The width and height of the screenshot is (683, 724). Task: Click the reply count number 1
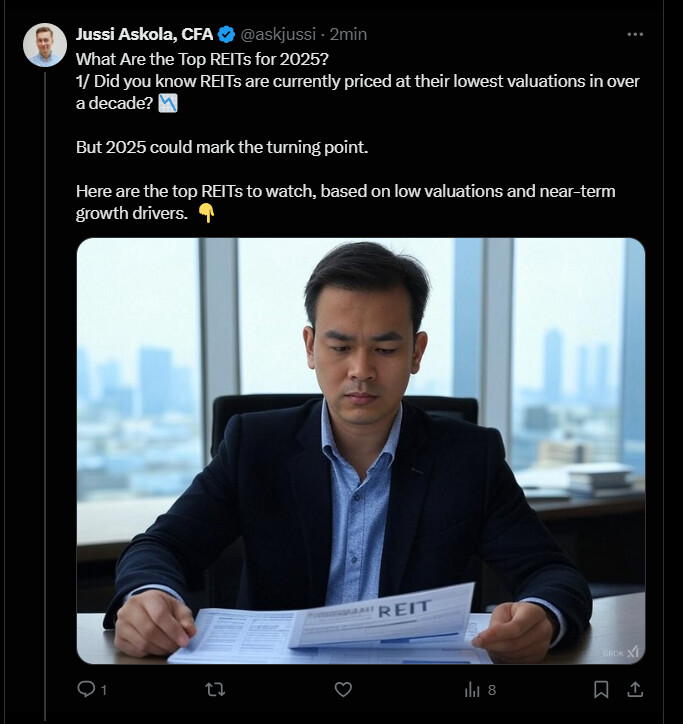pyautogui.click(x=104, y=690)
